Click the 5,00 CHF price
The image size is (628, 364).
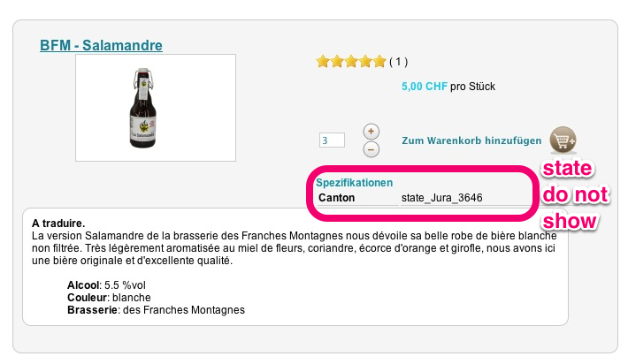click(424, 87)
